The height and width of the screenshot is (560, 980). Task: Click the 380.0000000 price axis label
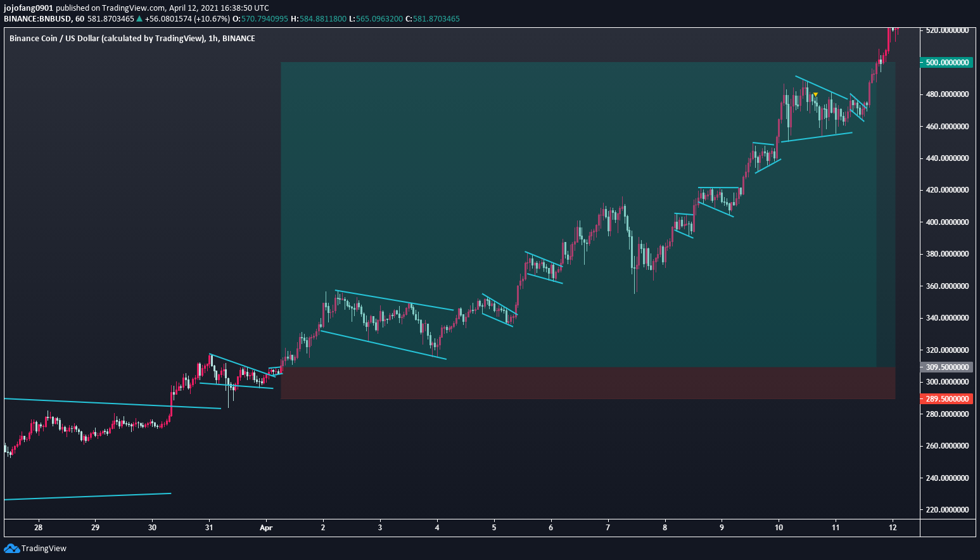[947, 254]
